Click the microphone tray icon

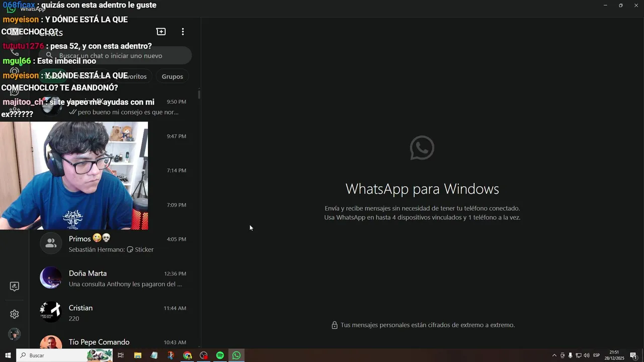571,355
